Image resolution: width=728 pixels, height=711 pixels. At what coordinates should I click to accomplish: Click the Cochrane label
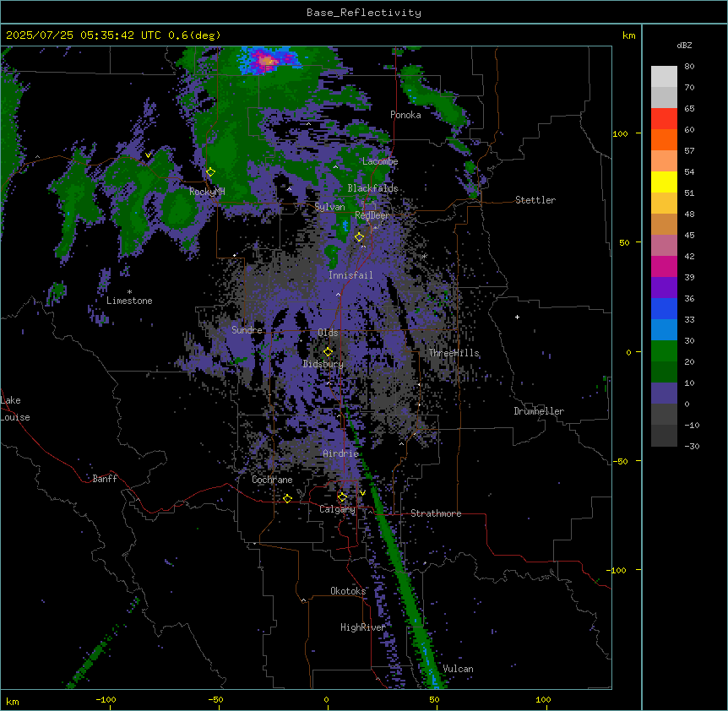(x=272, y=480)
